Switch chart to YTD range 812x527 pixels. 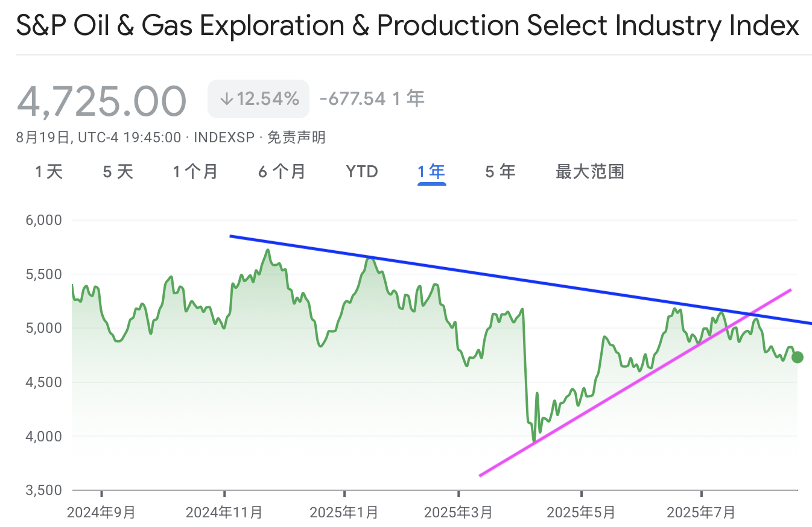pos(362,172)
